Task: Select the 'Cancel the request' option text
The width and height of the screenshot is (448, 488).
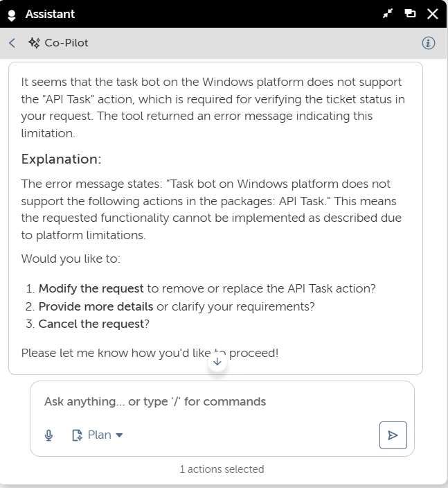Action: coord(91,324)
